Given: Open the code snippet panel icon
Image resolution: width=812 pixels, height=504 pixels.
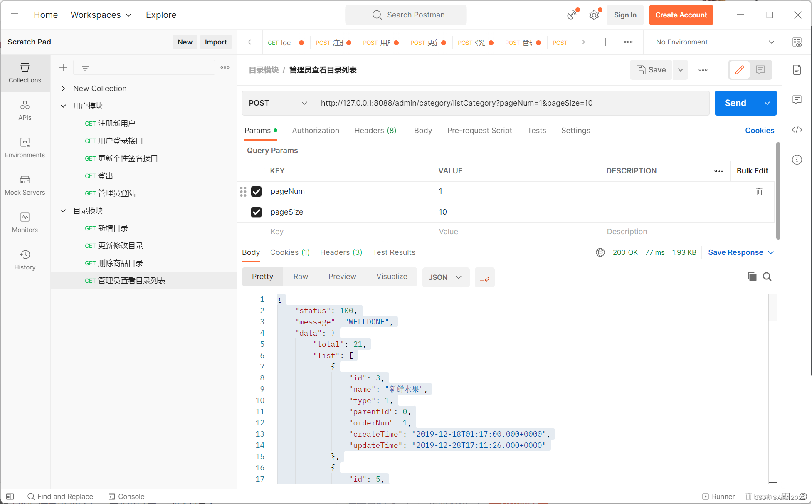Looking at the screenshot, I should click(x=797, y=130).
